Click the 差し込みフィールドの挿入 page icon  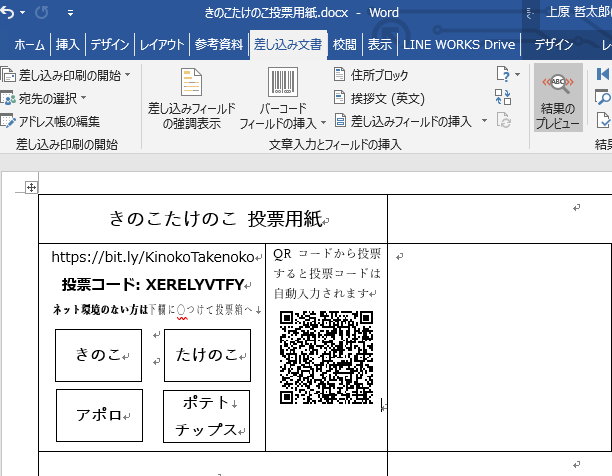340,121
